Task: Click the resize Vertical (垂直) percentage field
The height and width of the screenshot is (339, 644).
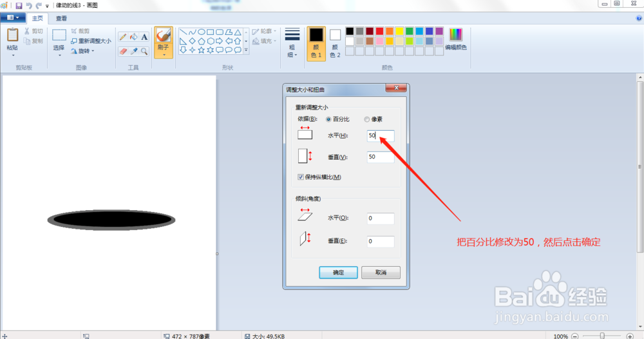Action: point(381,157)
